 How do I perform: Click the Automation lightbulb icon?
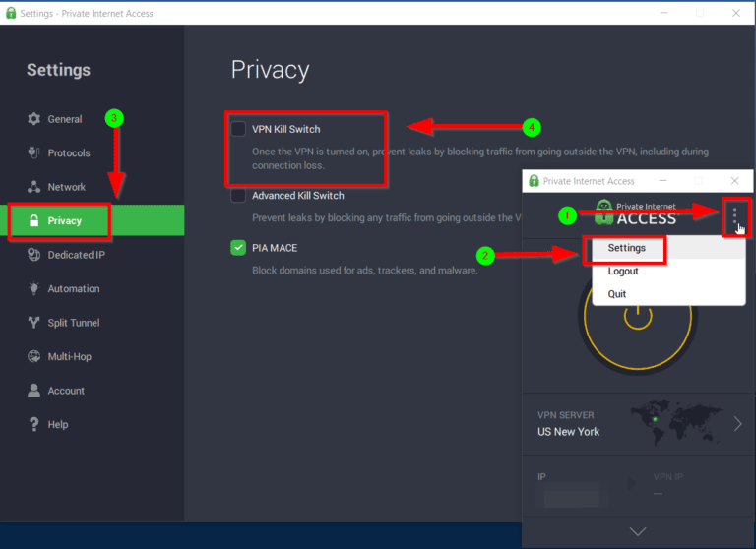[33, 289]
